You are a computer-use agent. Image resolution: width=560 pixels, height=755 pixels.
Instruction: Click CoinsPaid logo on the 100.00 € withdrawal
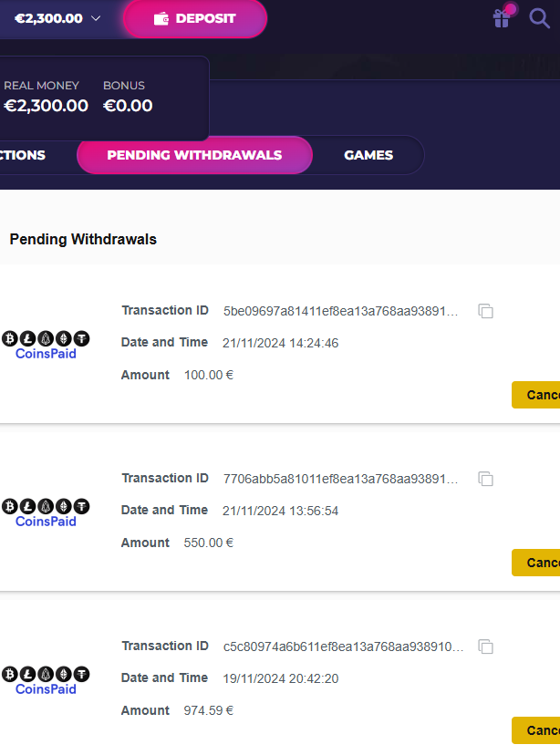[46, 345]
